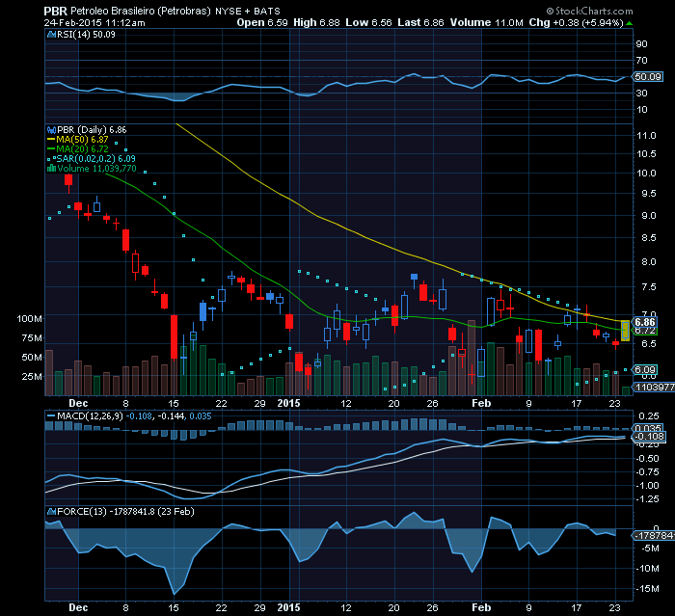Click the 50.09 RSI value tag on the right axis
The image size is (675, 616).
point(648,76)
